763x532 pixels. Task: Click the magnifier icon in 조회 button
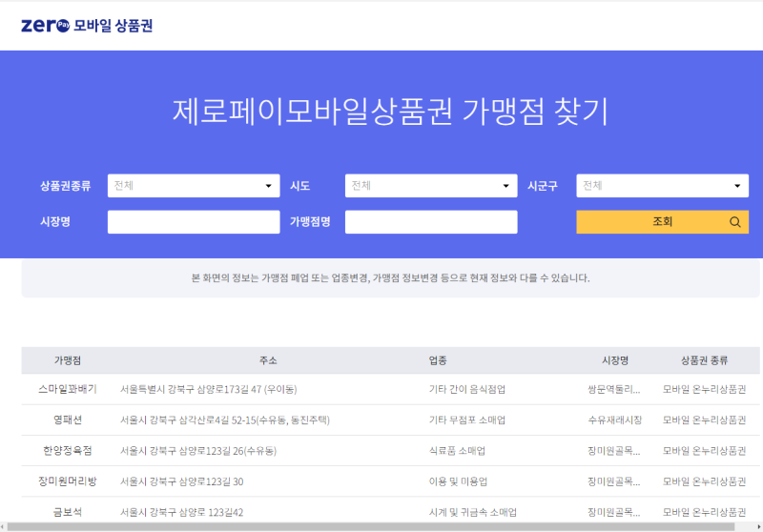[734, 222]
